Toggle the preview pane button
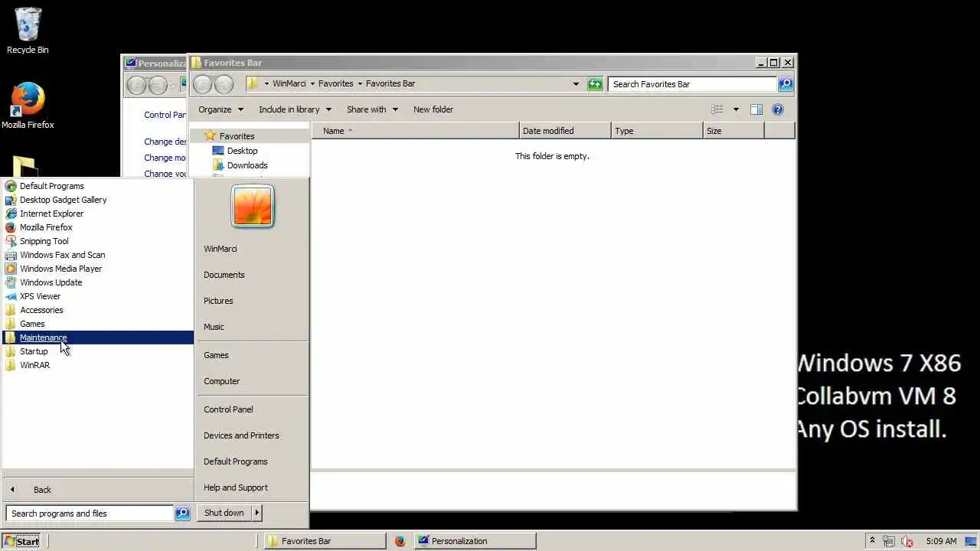The width and height of the screenshot is (980, 551). click(756, 109)
